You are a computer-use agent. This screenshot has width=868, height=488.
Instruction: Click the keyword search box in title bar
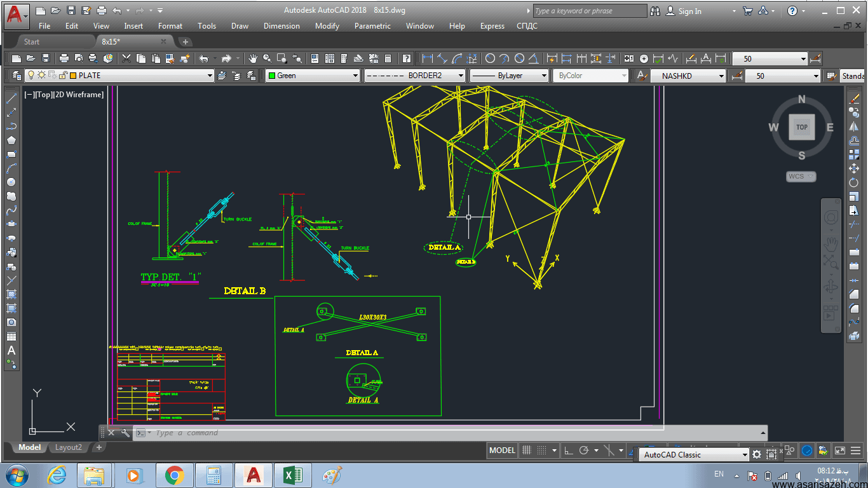pos(590,11)
